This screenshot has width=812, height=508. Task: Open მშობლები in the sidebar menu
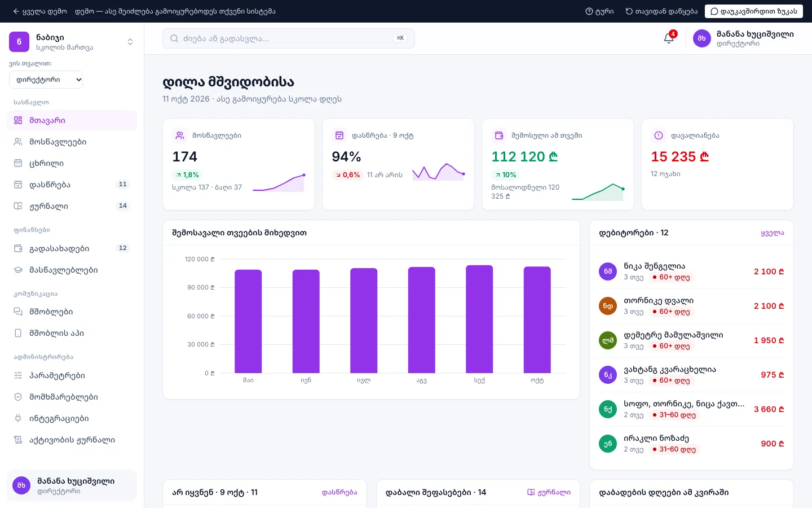(x=72, y=312)
